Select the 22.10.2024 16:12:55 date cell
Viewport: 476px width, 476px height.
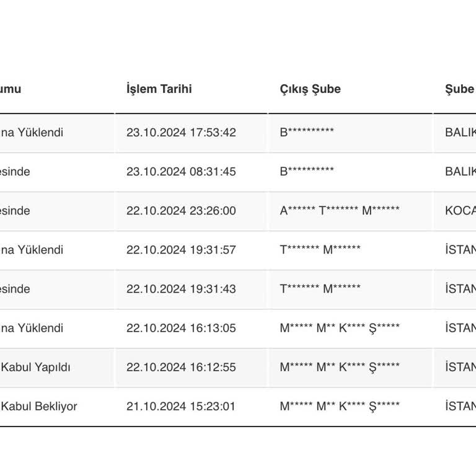181,367
